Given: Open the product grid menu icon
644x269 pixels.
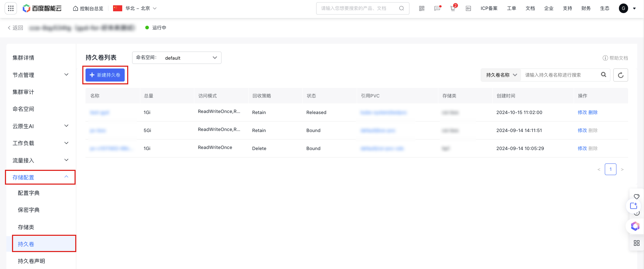Looking at the screenshot, I should click(x=11, y=8).
